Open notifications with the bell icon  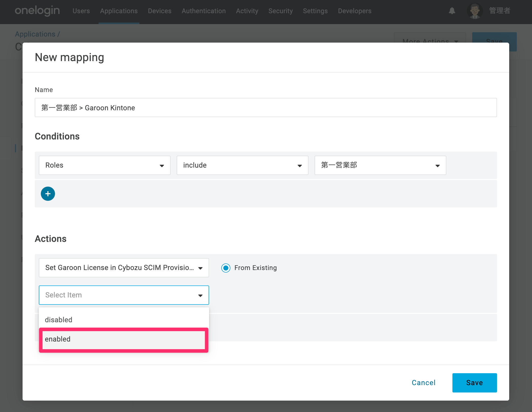point(452,11)
